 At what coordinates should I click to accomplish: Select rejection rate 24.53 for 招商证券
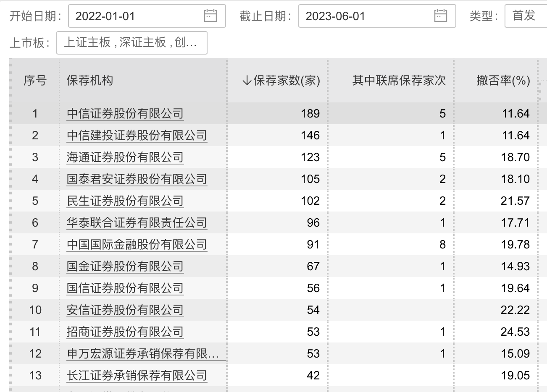515,332
